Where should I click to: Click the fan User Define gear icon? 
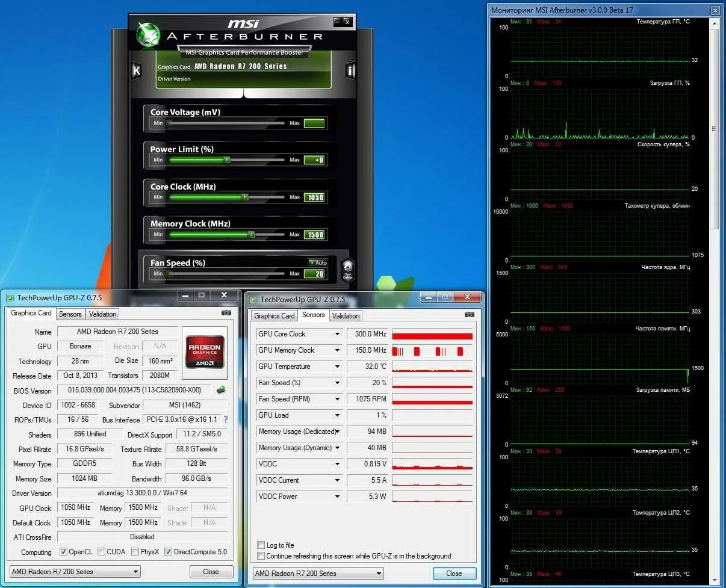347,270
